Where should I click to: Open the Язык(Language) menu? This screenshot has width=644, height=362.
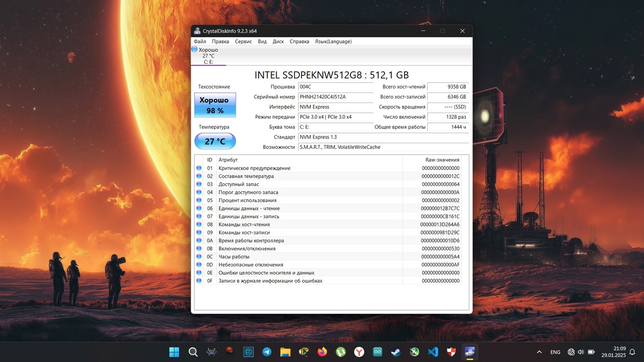tap(333, 41)
